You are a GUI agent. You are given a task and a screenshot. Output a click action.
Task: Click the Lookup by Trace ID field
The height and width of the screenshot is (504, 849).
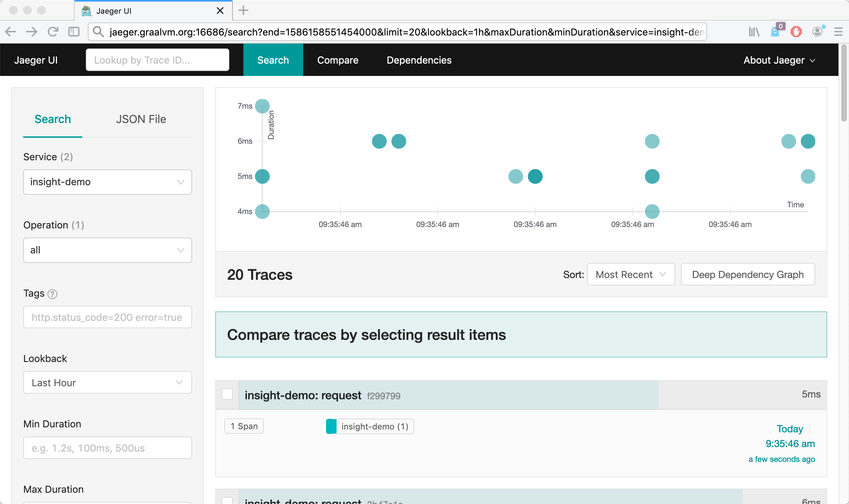coord(158,60)
